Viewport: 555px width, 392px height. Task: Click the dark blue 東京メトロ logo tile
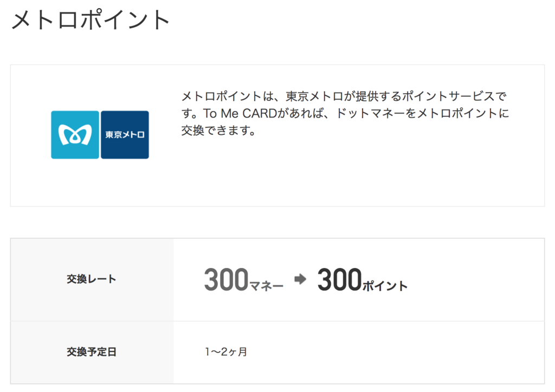[x=125, y=135]
